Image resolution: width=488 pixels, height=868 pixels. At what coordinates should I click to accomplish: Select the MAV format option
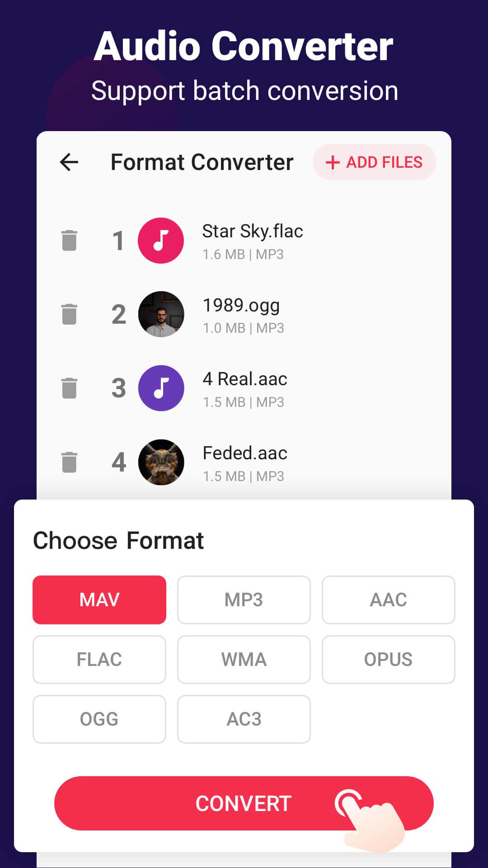[x=99, y=600]
